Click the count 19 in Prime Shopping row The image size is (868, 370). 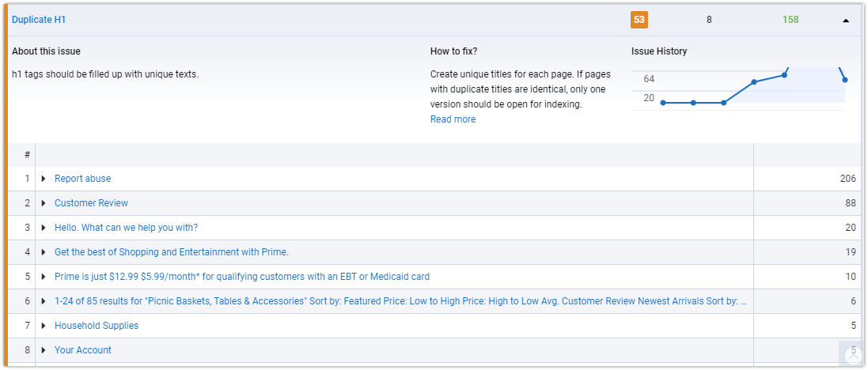coord(851,252)
